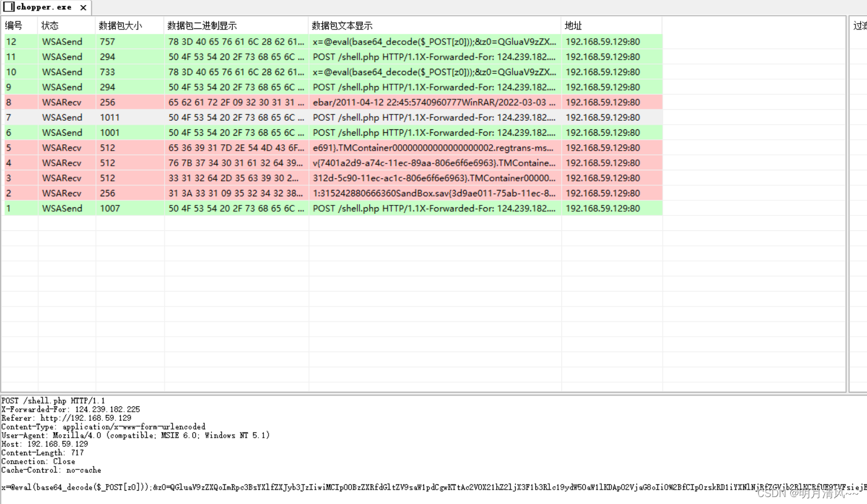The image size is (867, 504).
Task: Select packet row number 5
Action: tap(333, 148)
